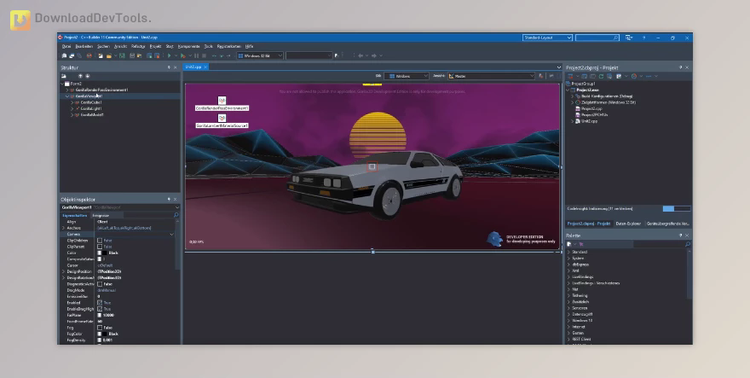
Task: Click the Objektinspektor search magnifier icon
Action: click(x=176, y=215)
